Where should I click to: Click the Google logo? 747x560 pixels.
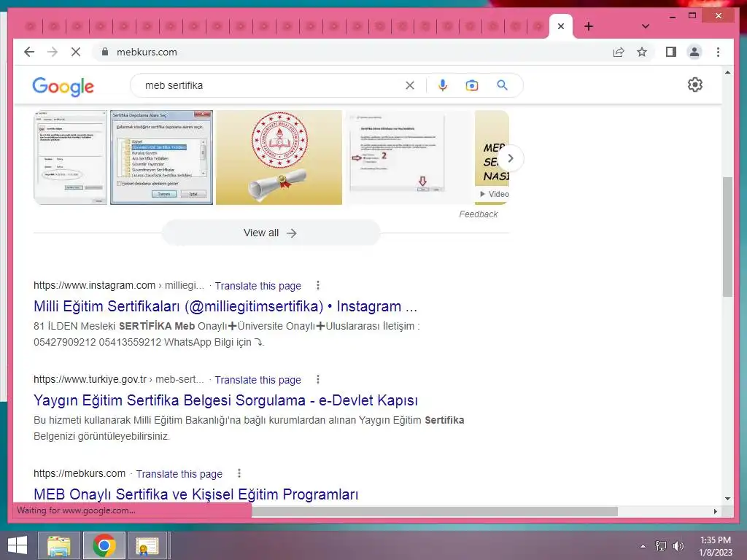[63, 86]
